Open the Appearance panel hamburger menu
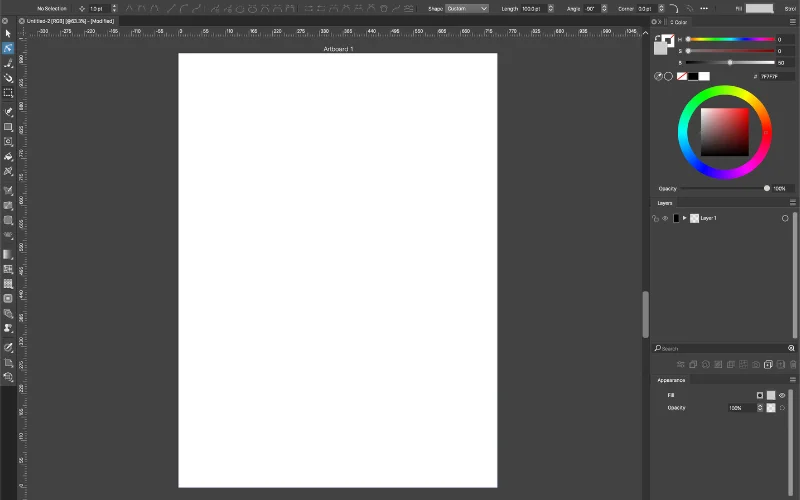Image resolution: width=800 pixels, height=500 pixels. coord(792,380)
